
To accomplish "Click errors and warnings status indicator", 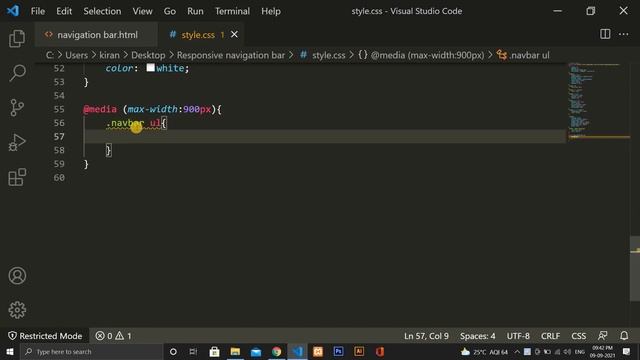I will click(x=113, y=336).
